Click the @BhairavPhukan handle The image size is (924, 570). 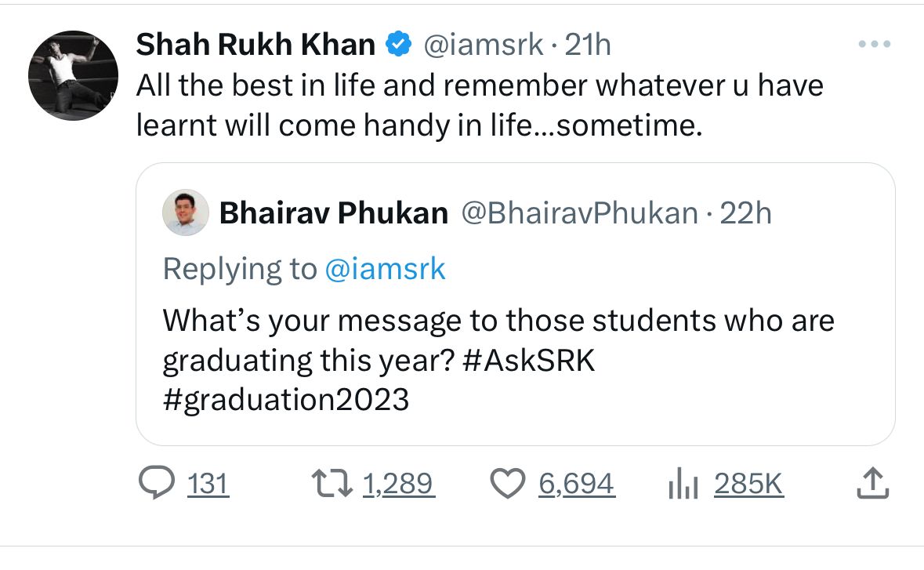[581, 213]
